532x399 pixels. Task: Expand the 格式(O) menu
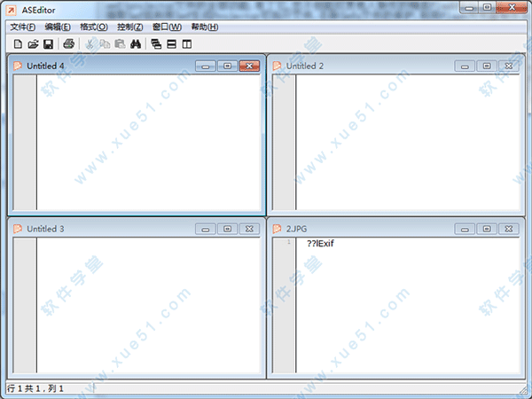94,27
